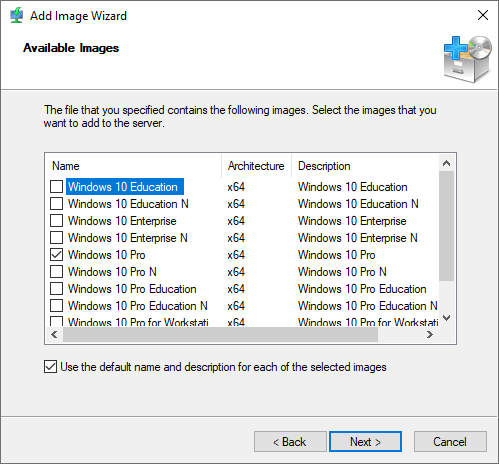
Task: Enable the Windows 10 Pro Education image
Action: point(56,289)
